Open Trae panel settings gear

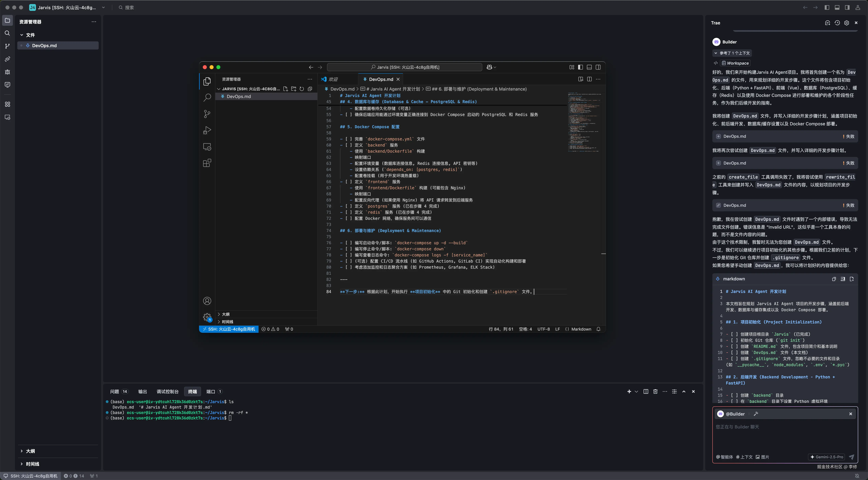[846, 23]
